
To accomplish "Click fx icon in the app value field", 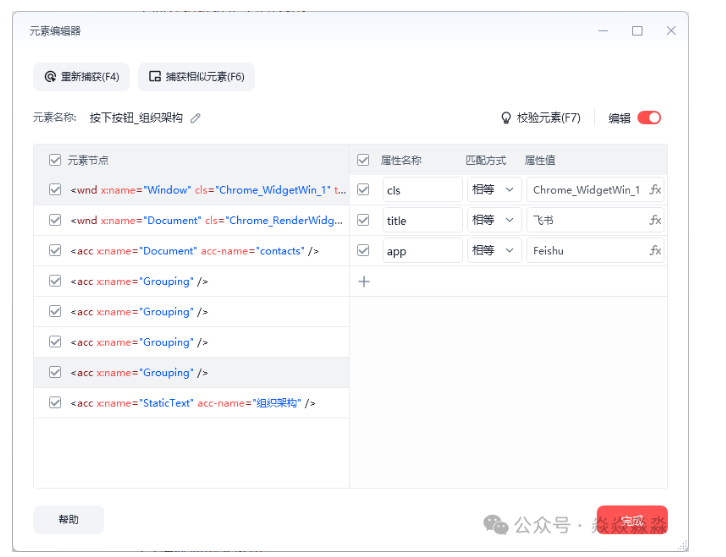I will point(655,251).
